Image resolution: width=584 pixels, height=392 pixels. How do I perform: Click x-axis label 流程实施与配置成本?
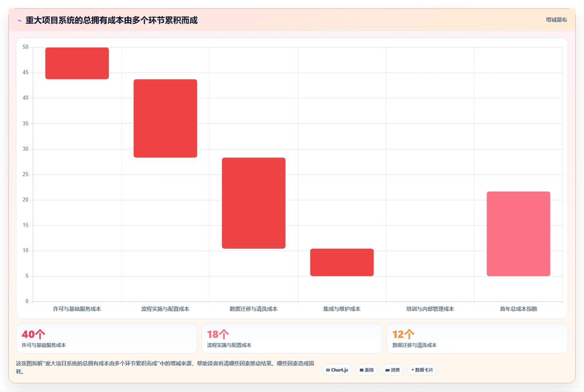coord(165,309)
